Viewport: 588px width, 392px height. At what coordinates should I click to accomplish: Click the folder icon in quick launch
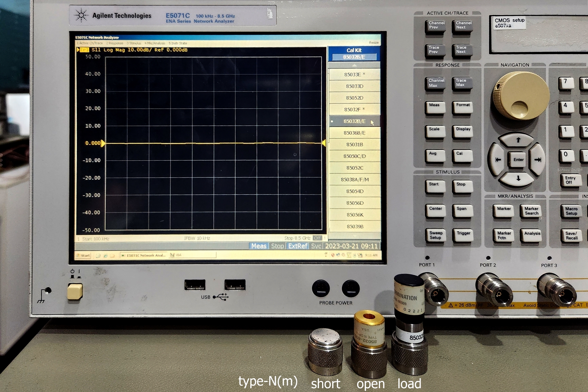112,256
